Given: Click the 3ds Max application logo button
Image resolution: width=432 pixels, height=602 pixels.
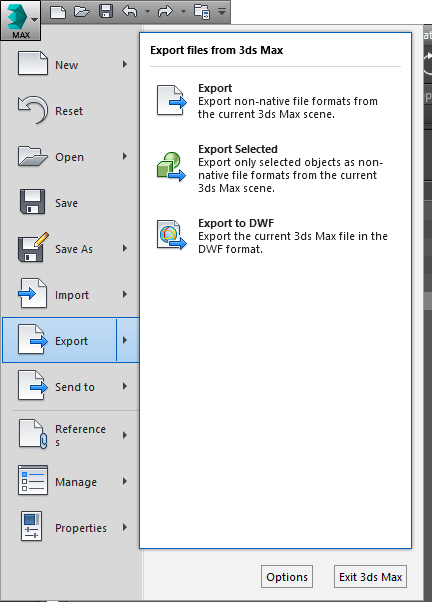Looking at the screenshot, I should click(x=20, y=20).
